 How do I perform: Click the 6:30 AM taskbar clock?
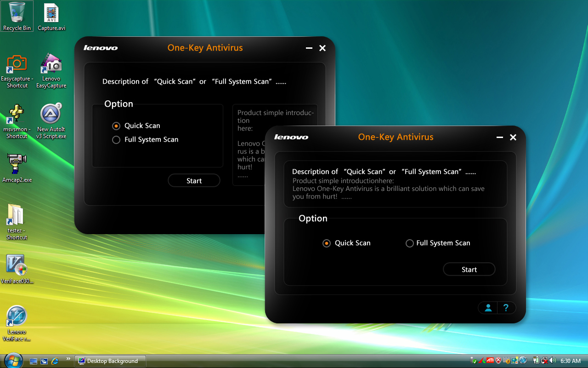[571, 361]
